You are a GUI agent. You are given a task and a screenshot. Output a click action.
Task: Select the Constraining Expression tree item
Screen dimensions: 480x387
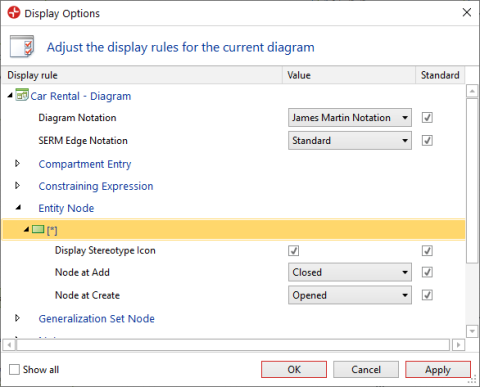pyautogui.click(x=96, y=186)
